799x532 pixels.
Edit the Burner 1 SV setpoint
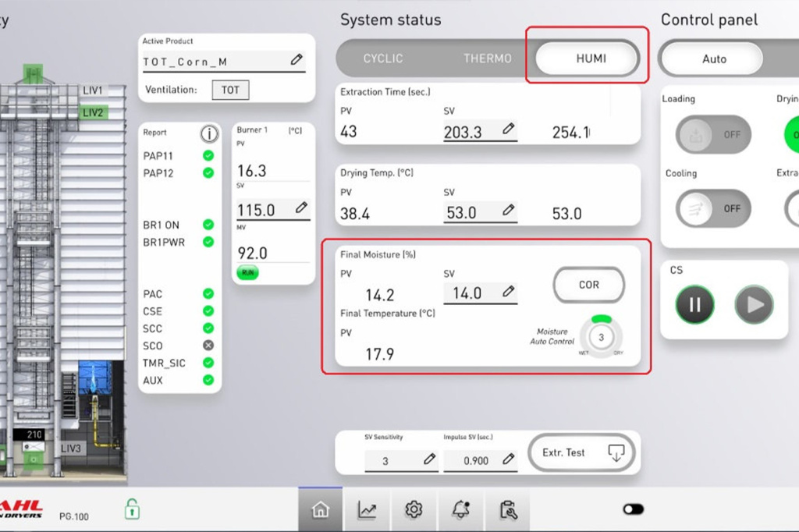pyautogui.click(x=301, y=209)
